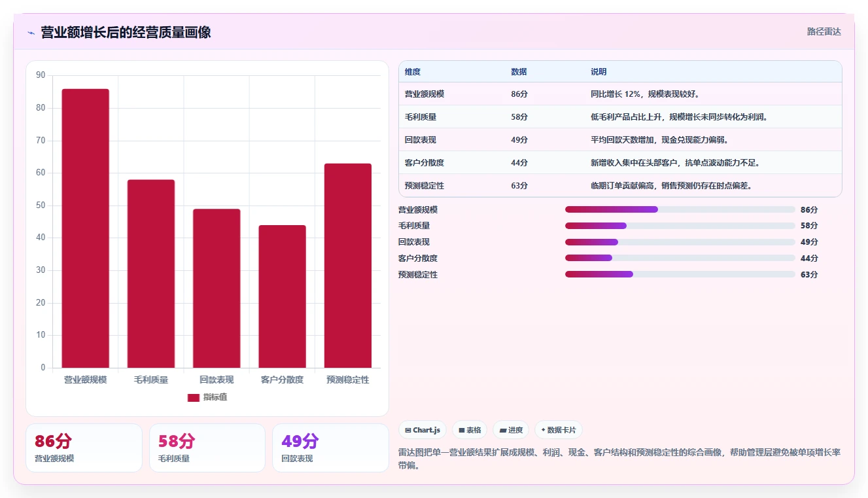Click the 回款表现 progress bar
Screen dimensions: 868x498
pos(680,242)
